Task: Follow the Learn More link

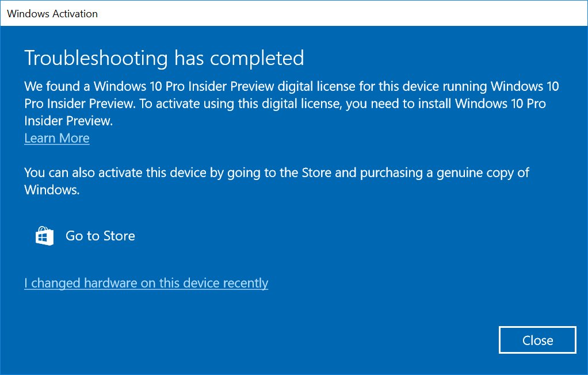Action: (x=56, y=138)
